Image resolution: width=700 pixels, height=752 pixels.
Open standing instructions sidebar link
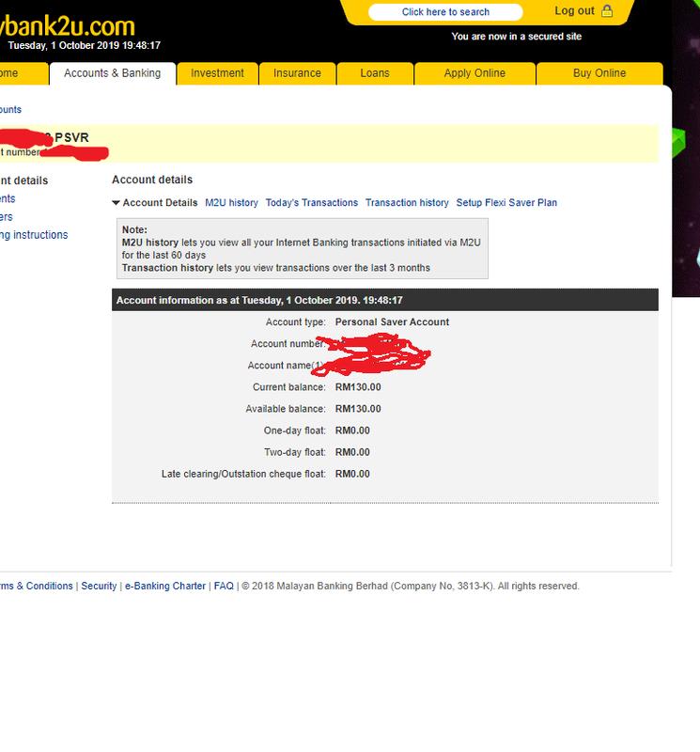coord(34,235)
